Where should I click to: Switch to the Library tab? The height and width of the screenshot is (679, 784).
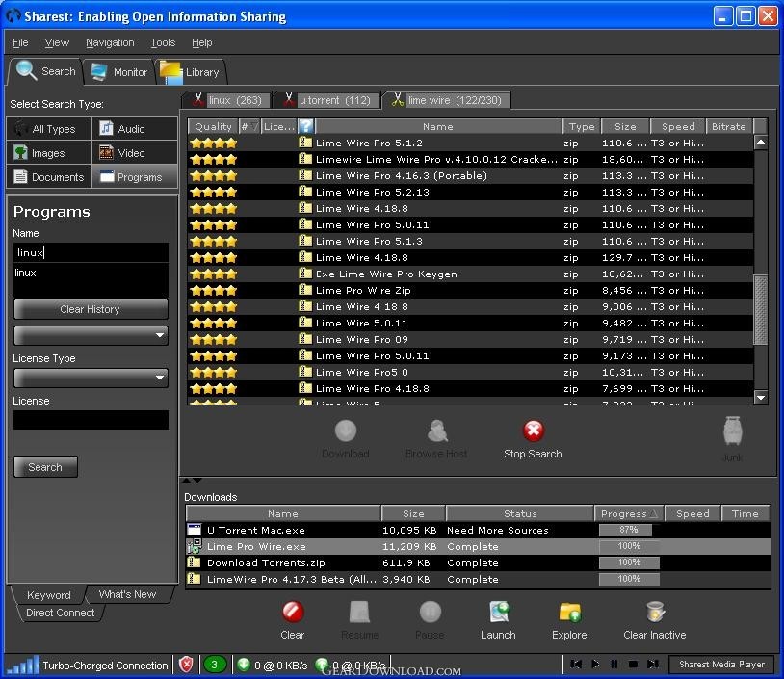click(x=191, y=72)
